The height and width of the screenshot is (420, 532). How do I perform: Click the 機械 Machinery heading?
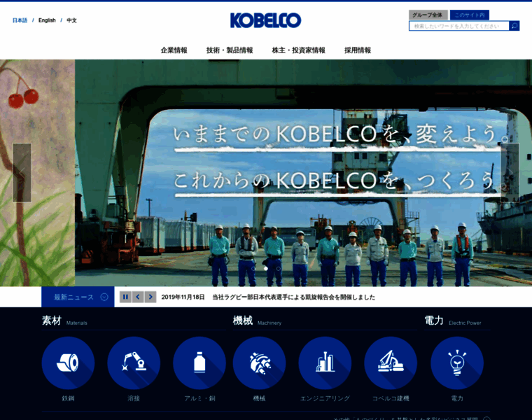[257, 321]
